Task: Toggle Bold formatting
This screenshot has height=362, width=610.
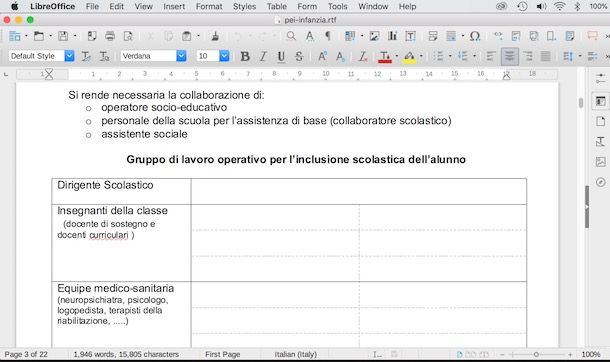Action: point(245,56)
